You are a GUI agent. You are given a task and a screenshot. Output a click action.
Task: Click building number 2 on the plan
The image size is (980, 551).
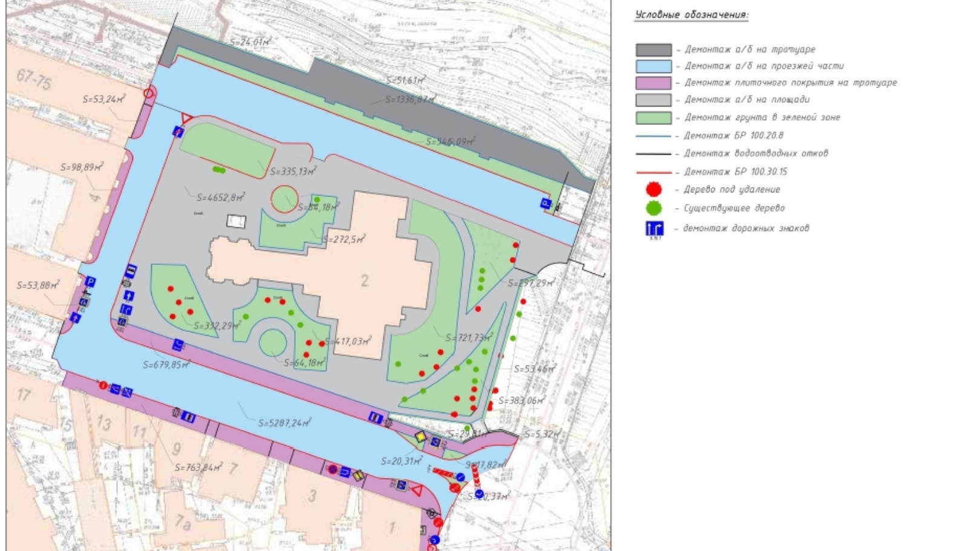(364, 280)
